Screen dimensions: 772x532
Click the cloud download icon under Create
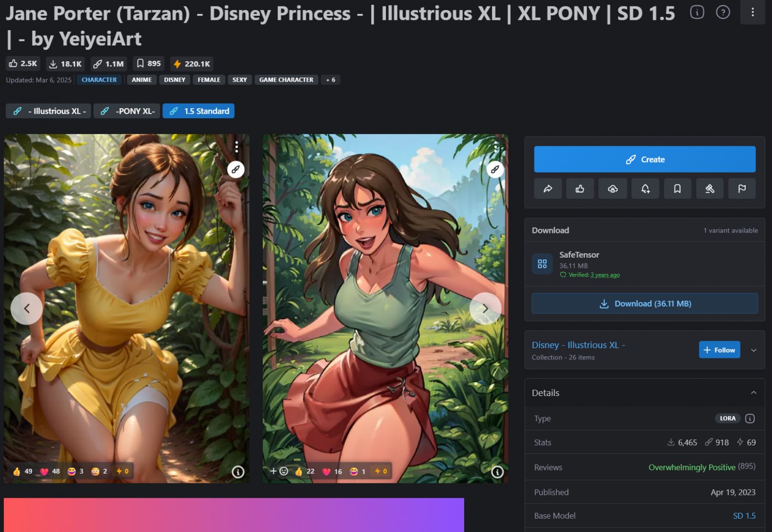613,188
